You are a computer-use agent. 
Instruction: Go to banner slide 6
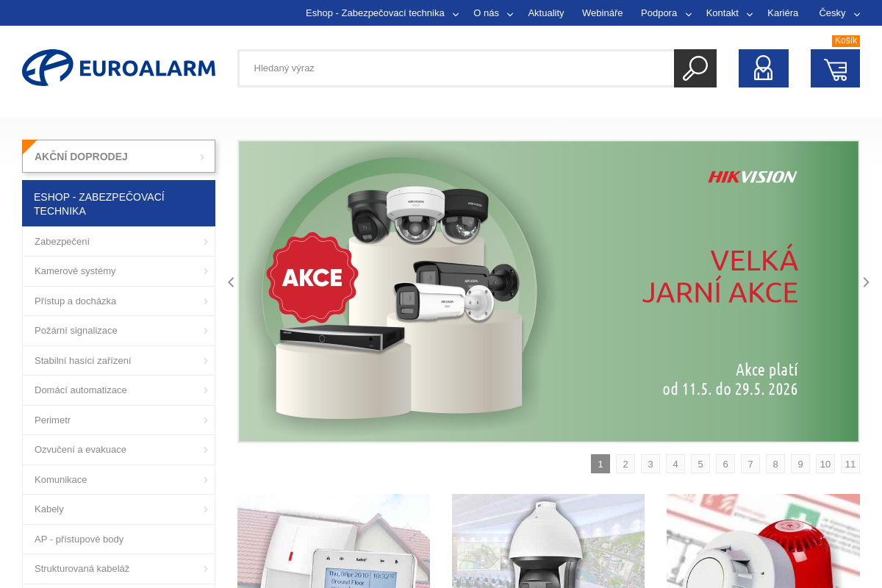click(725, 464)
